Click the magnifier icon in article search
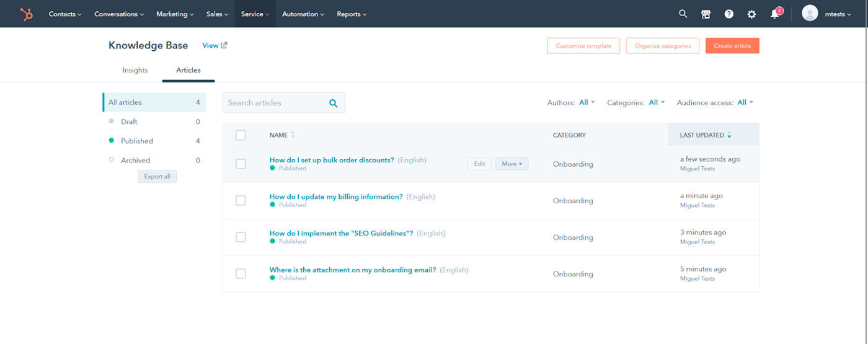868x344 pixels. point(333,103)
